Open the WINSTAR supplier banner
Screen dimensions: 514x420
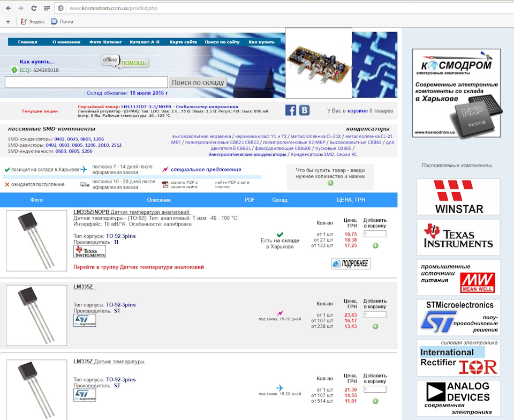(458, 197)
